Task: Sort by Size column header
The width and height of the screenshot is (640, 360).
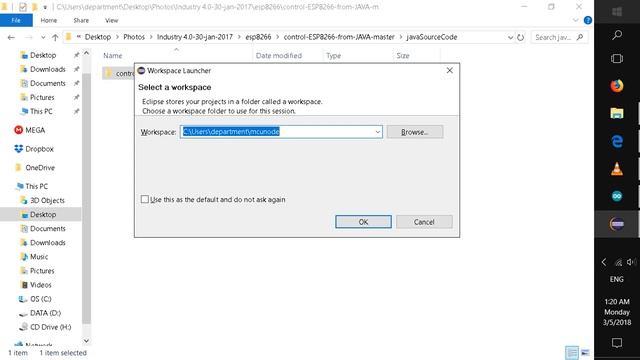Action: pos(403,56)
